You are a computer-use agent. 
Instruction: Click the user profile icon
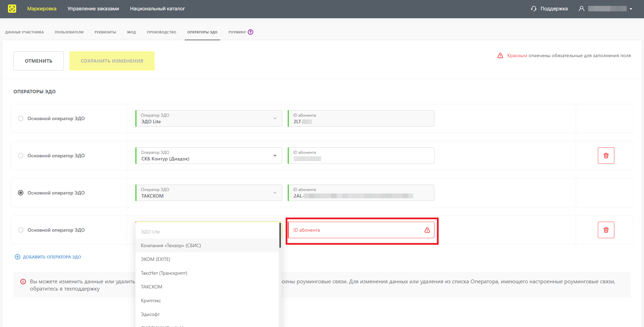point(582,9)
